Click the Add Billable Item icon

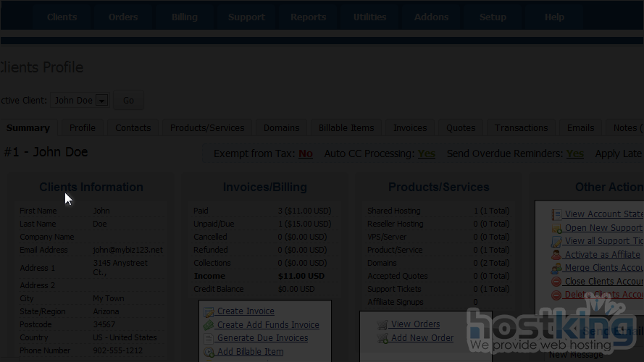[x=209, y=352]
